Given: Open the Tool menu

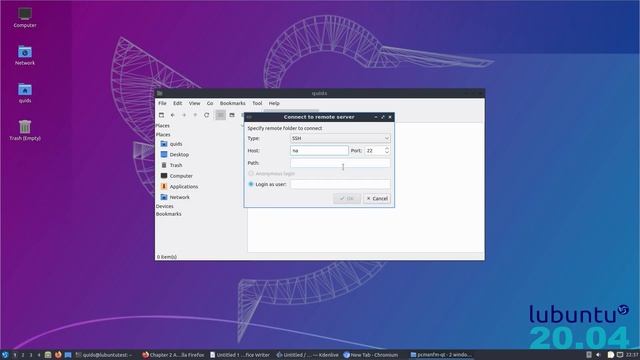Looking at the screenshot, I should point(257,103).
